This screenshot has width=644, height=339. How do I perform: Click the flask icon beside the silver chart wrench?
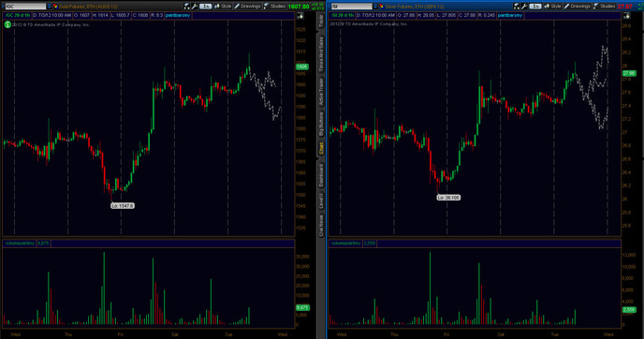click(x=517, y=7)
